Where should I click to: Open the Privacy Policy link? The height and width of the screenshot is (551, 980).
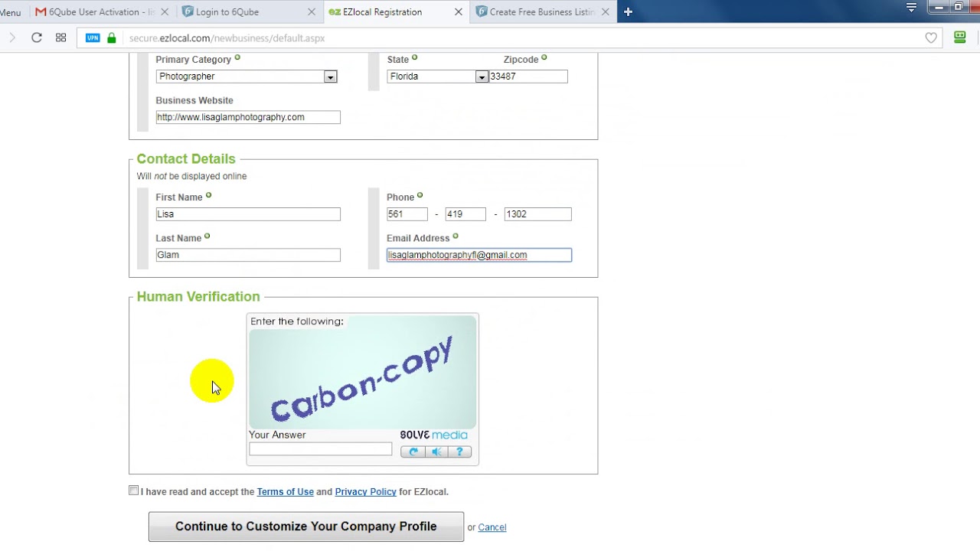365,492
